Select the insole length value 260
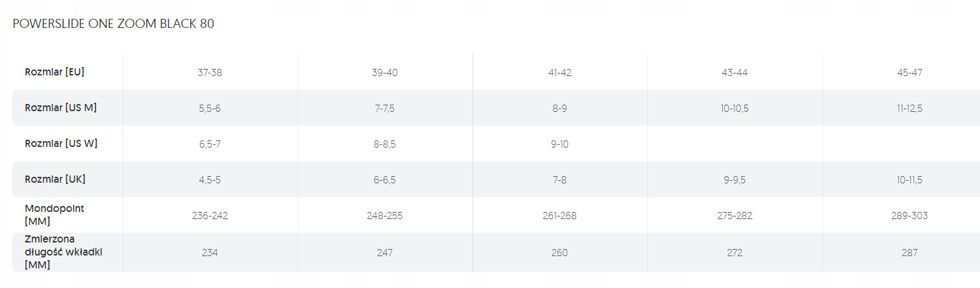The image size is (980, 288). pyautogui.click(x=559, y=253)
